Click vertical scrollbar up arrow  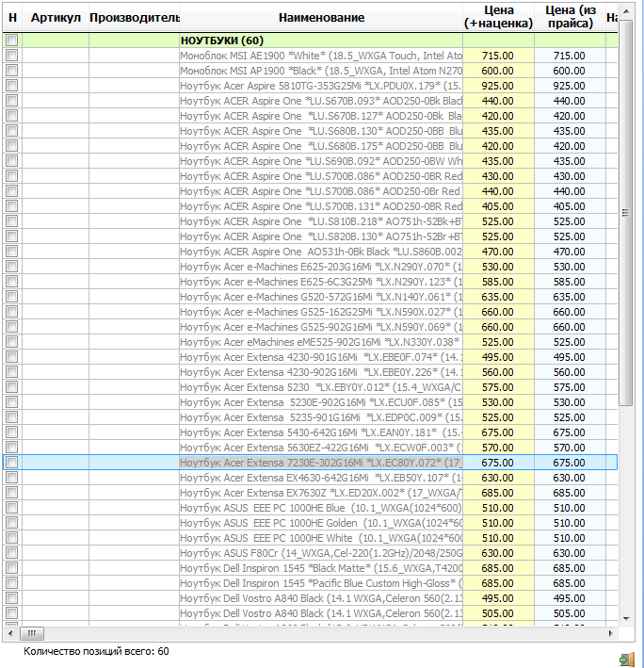pyautogui.click(x=626, y=11)
